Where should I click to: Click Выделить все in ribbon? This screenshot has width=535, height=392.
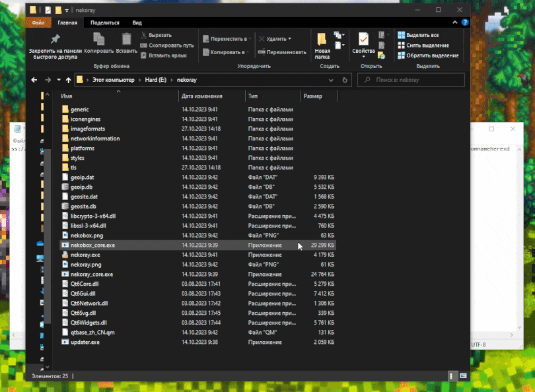[418, 35]
